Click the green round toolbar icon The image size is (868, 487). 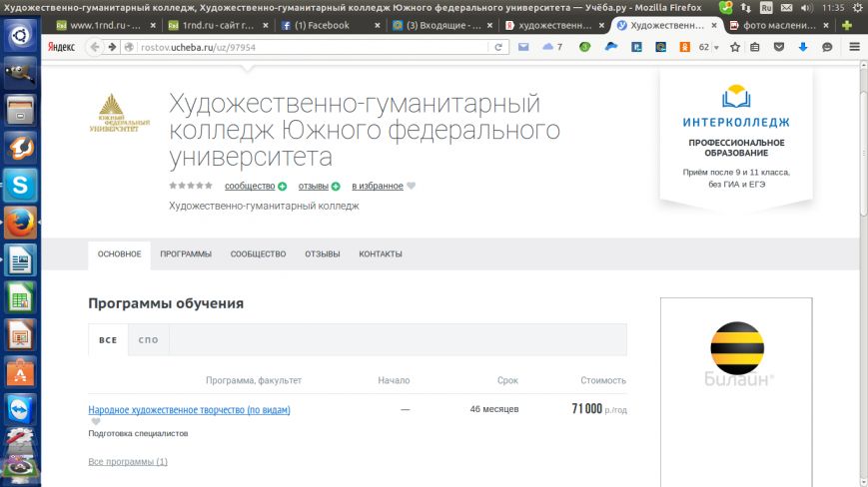[584, 47]
